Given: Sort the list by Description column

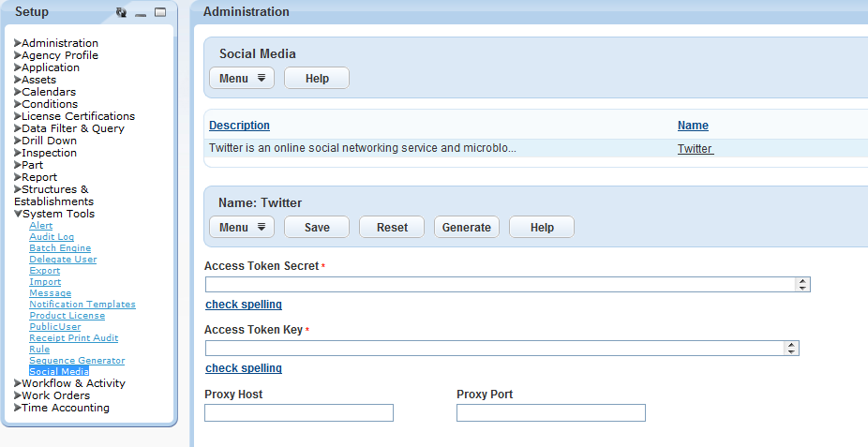Looking at the screenshot, I should [x=239, y=126].
